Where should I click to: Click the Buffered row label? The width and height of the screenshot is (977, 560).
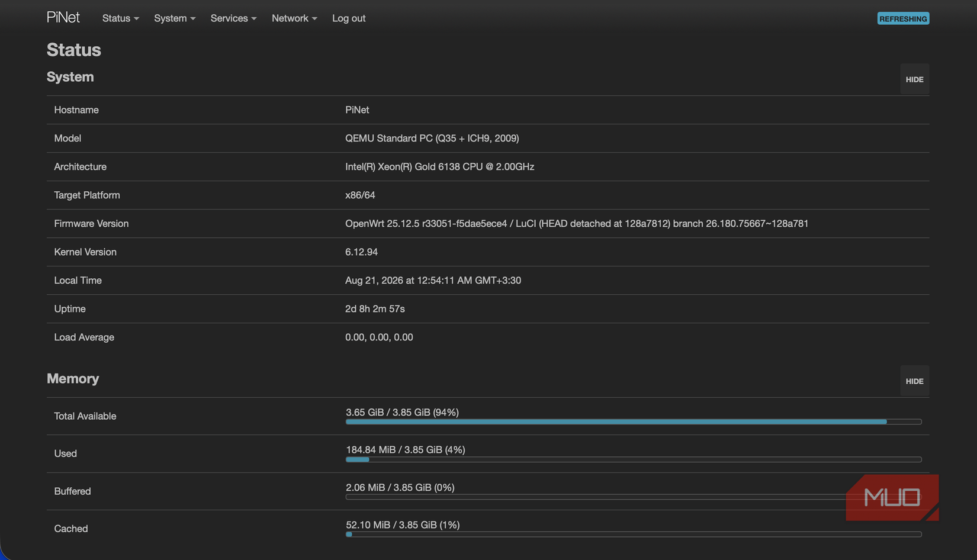(x=72, y=491)
